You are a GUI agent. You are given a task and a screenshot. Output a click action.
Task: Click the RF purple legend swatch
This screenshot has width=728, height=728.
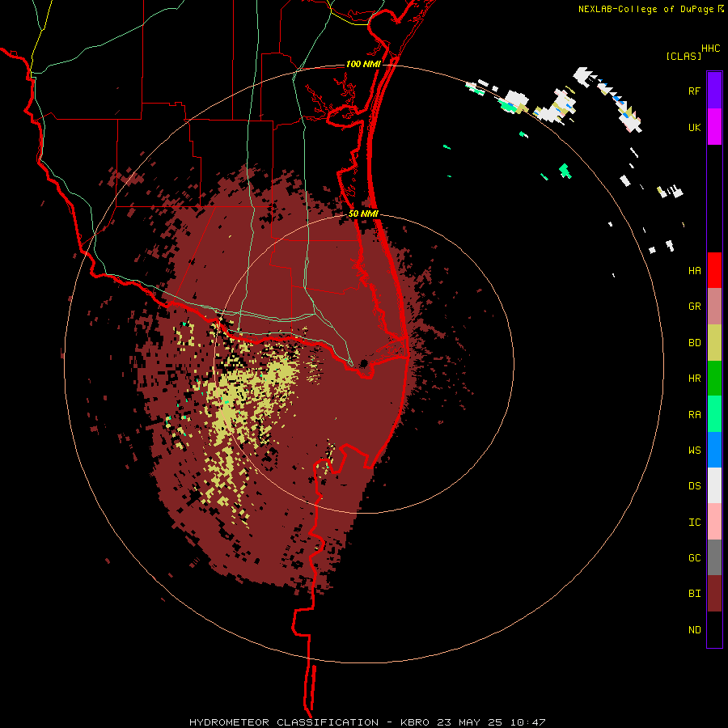(714, 91)
